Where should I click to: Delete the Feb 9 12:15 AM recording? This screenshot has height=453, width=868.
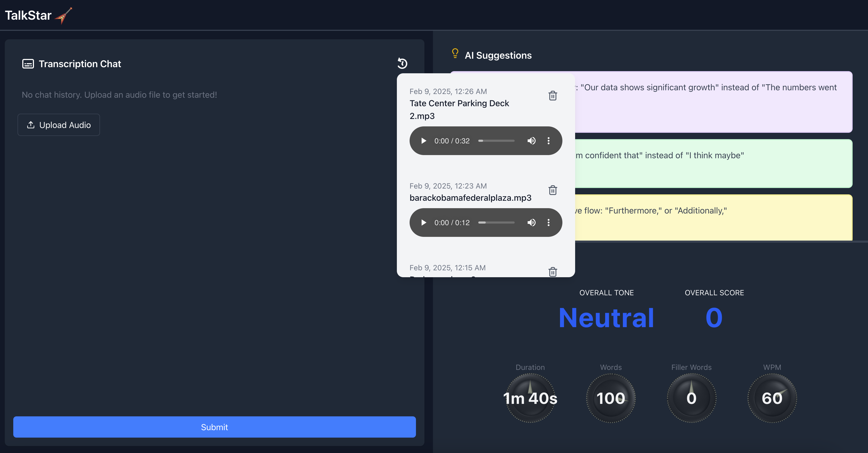coord(553,271)
